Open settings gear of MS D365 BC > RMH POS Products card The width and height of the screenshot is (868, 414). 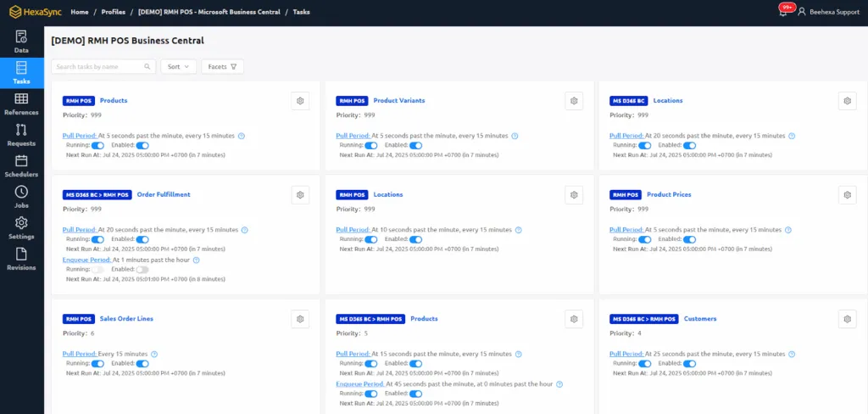coord(574,319)
